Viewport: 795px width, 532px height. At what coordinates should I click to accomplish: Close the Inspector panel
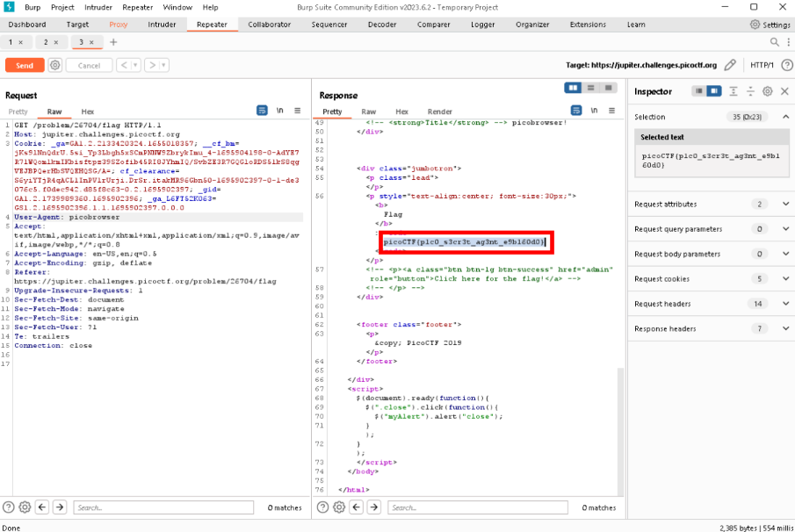(x=784, y=91)
